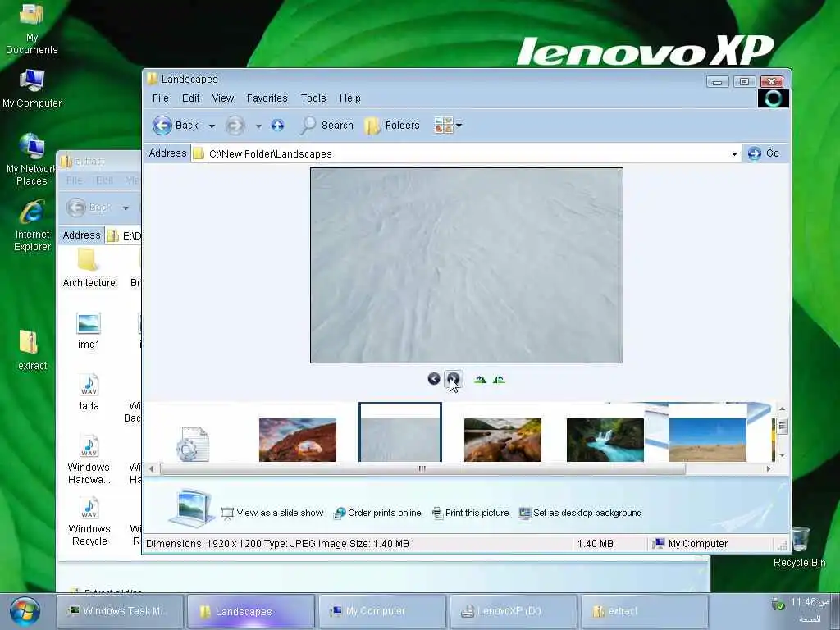Click the large snow preview image
The image size is (840, 630).
click(x=467, y=265)
